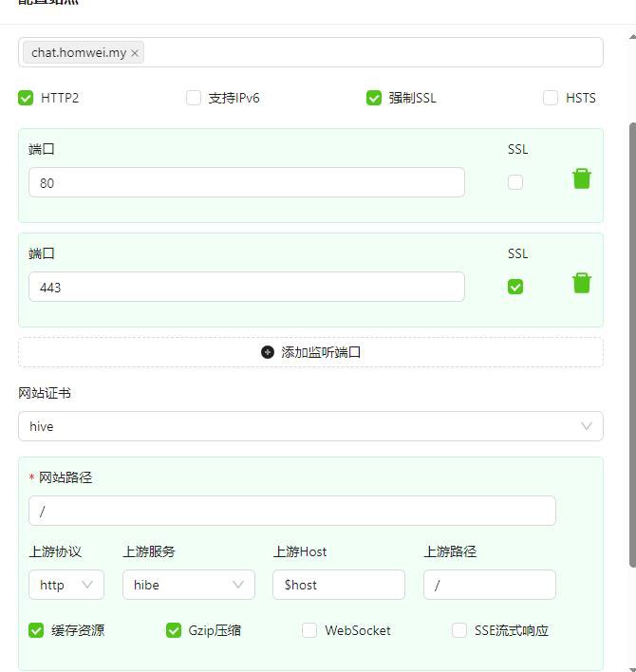Open the 网站证书 hive dropdown

310,426
